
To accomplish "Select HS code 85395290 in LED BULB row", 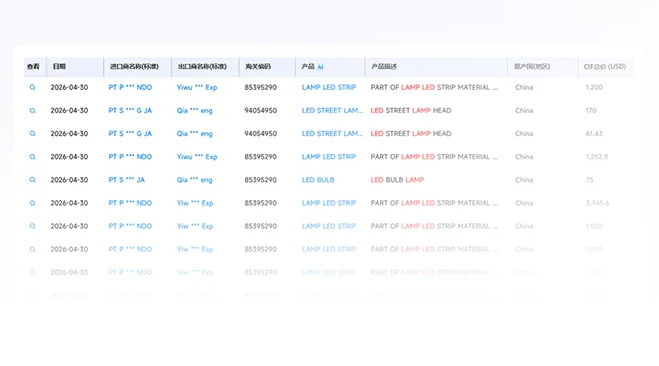I will 261,180.
